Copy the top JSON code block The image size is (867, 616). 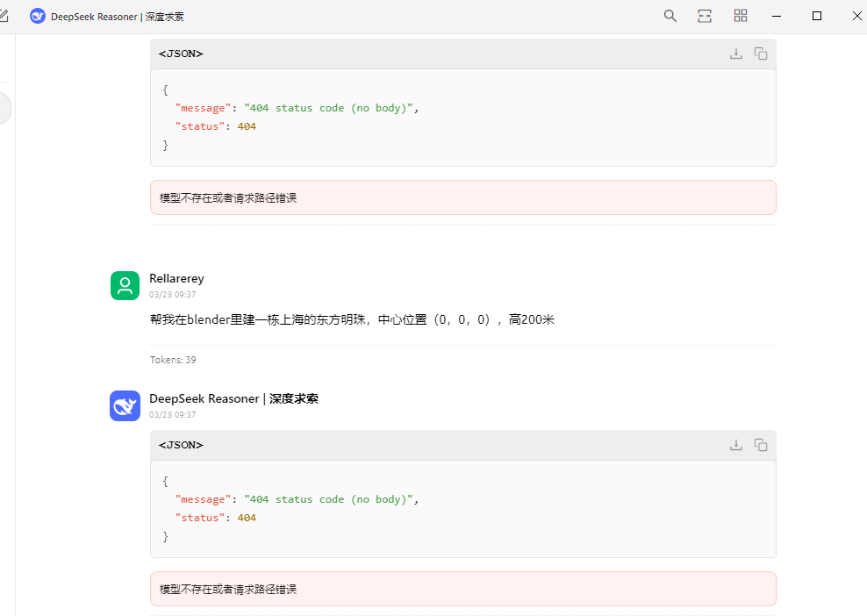[x=761, y=54]
